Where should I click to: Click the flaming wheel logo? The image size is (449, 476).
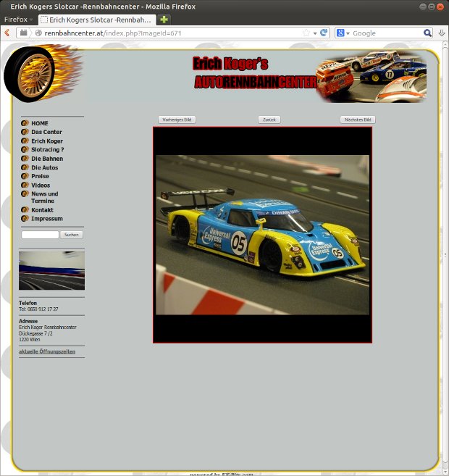[x=43, y=73]
